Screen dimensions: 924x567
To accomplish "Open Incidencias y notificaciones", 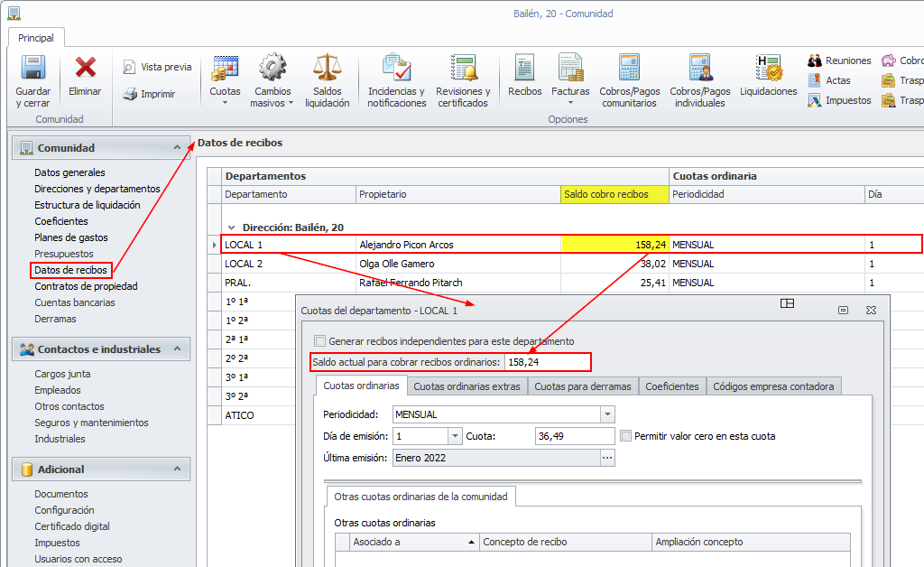I will click(x=396, y=69).
